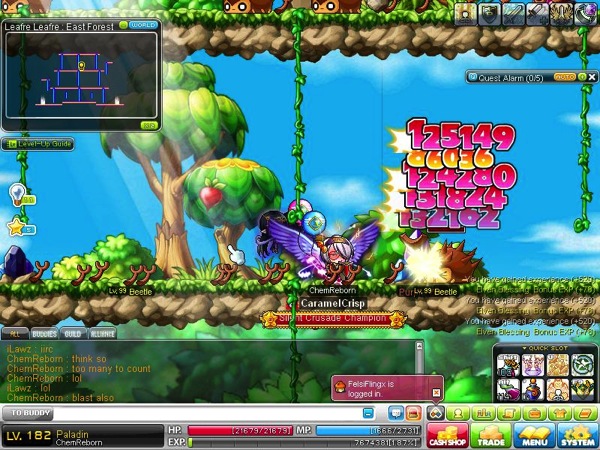This screenshot has width=600, height=450.
Task: Click the chat text input field
Action: 207,413
